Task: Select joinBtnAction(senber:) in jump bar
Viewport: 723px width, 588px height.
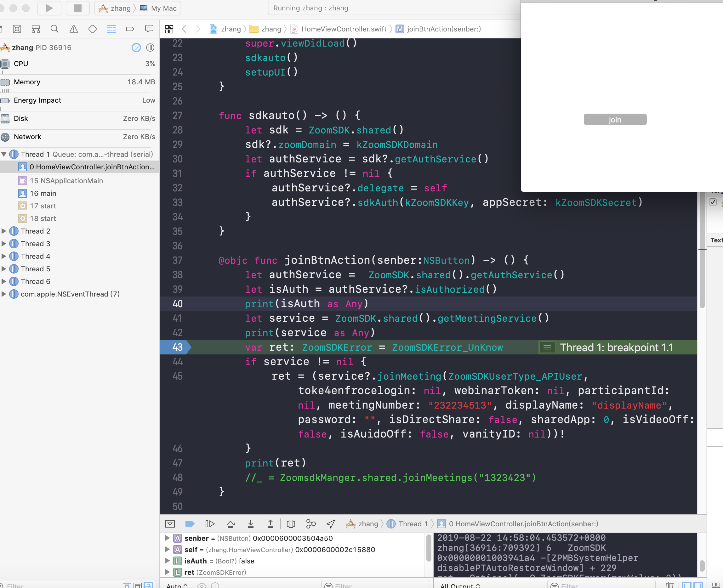Action: click(443, 29)
